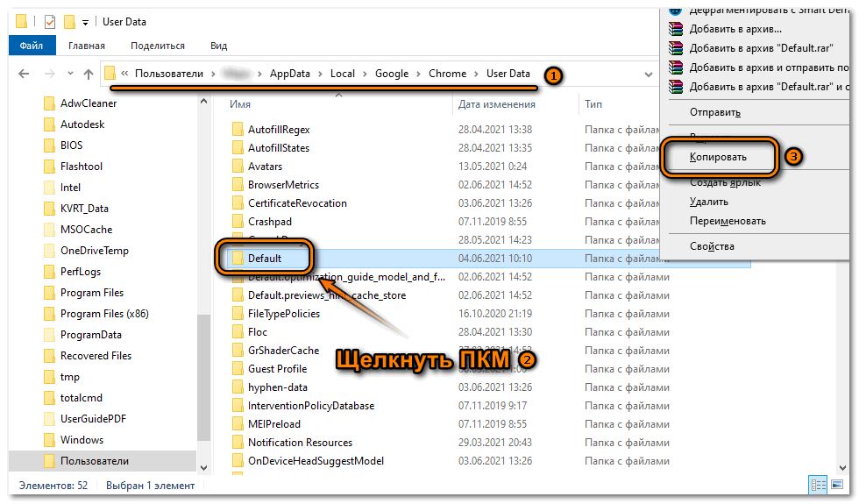859x504 pixels.
Task: Sort by the Тип column header
Action: click(x=593, y=104)
